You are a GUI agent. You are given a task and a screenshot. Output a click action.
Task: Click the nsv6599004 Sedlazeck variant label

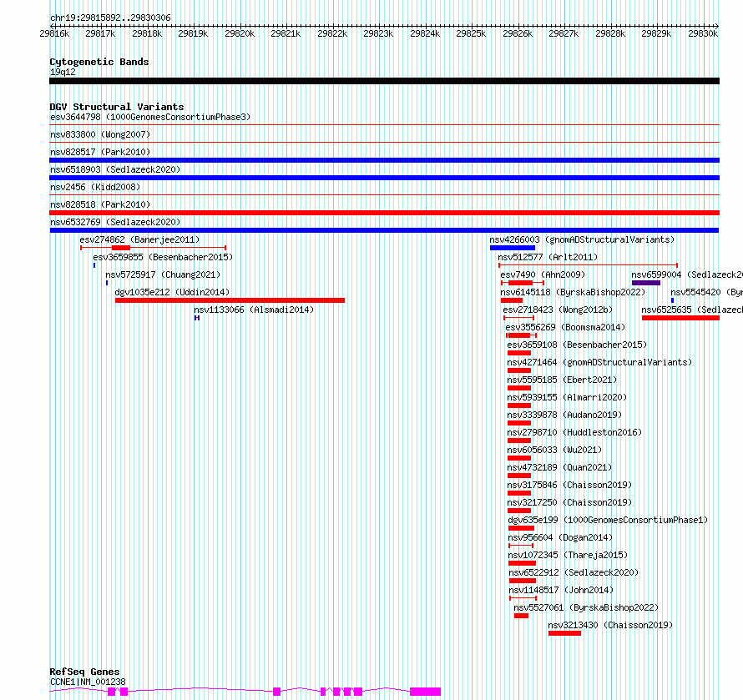(x=687, y=274)
